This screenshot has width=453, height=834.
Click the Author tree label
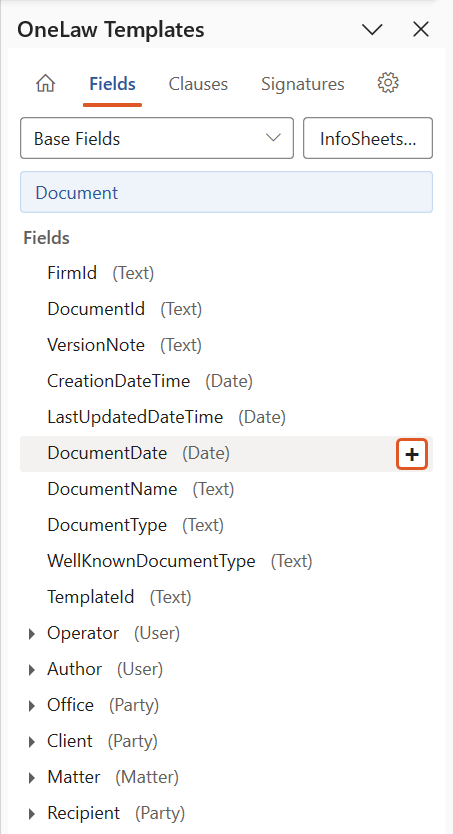74,669
